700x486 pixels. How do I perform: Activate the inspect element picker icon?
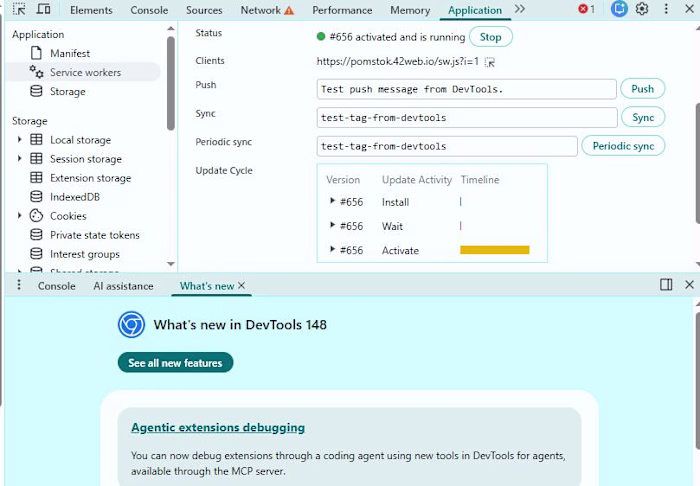tap(19, 8)
